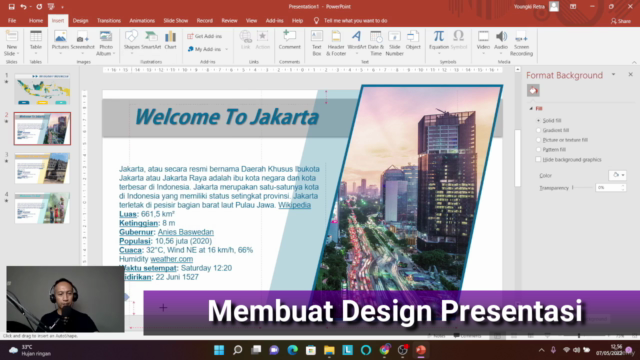Insert a Text Box
The height and width of the screenshot is (360, 640).
click(x=317, y=43)
